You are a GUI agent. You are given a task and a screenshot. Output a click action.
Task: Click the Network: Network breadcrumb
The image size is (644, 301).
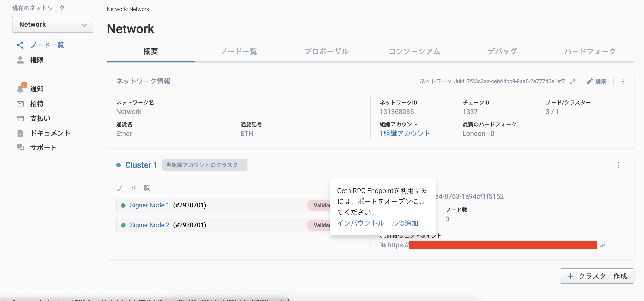[x=128, y=9]
